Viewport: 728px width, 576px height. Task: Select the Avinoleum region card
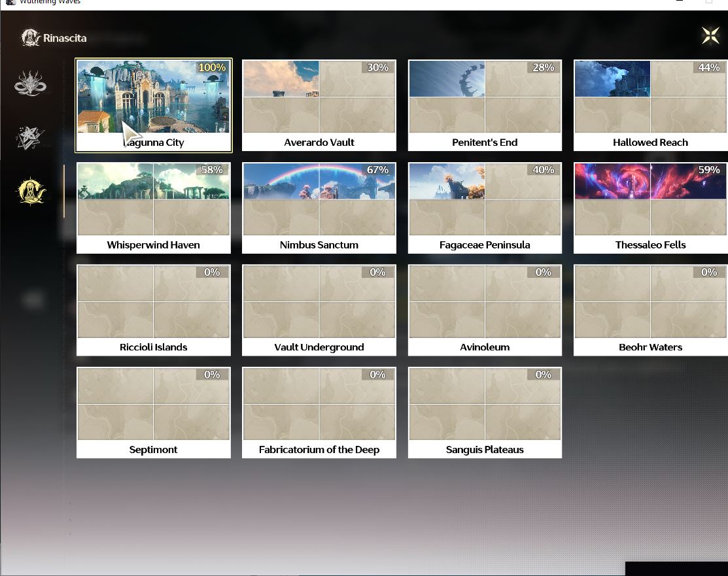pos(485,310)
